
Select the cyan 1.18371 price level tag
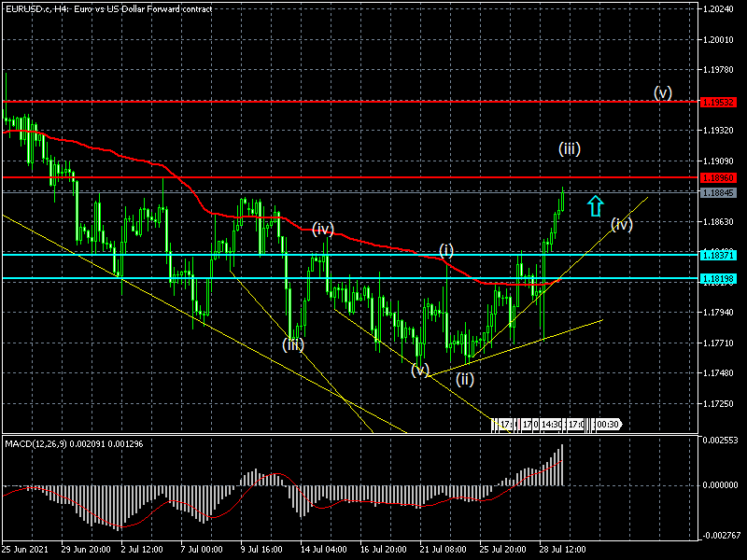pos(719,255)
